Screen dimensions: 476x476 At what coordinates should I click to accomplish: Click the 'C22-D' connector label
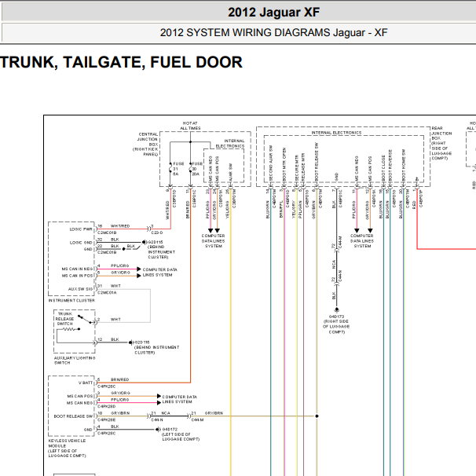coord(156,233)
